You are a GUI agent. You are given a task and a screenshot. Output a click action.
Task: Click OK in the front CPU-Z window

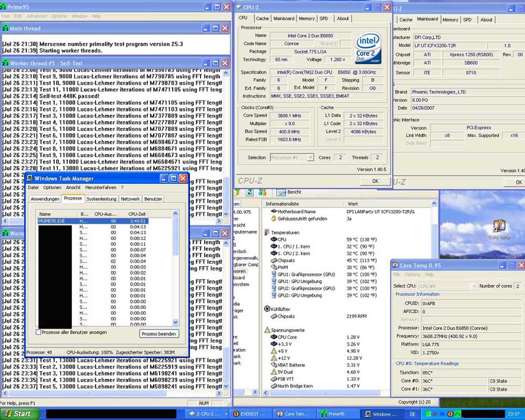pos(376,181)
